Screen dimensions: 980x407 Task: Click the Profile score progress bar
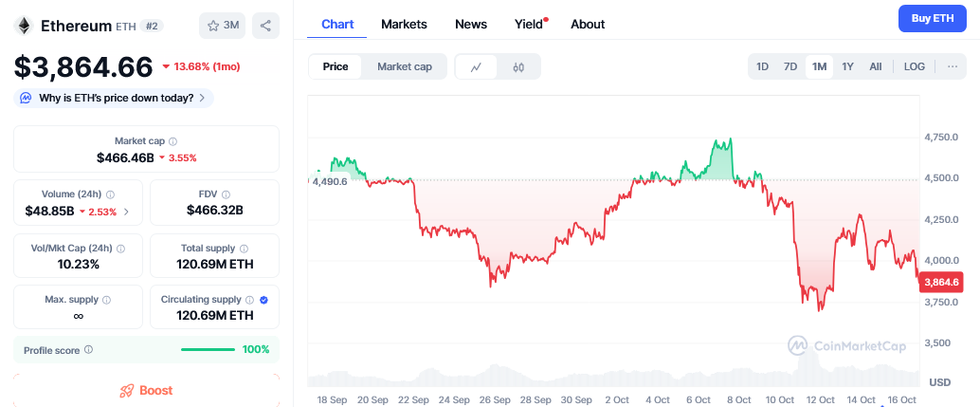208,350
